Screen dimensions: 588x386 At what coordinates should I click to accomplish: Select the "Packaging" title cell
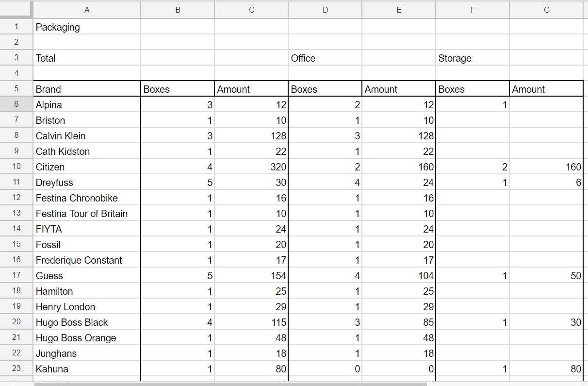coord(87,27)
